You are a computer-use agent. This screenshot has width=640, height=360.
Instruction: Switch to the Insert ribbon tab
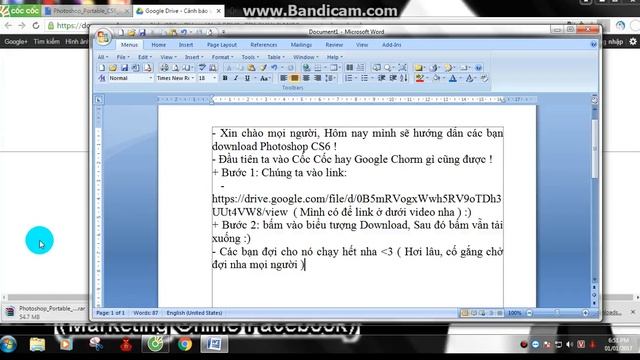186,45
